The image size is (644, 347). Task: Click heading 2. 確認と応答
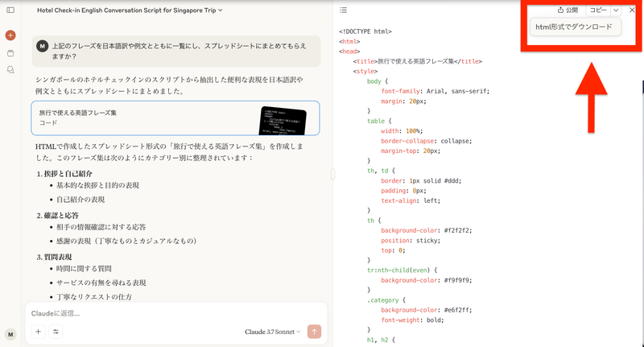(x=57, y=216)
